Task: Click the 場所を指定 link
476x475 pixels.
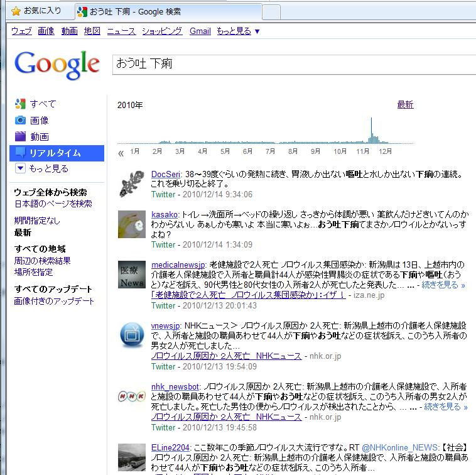Action: [33, 272]
